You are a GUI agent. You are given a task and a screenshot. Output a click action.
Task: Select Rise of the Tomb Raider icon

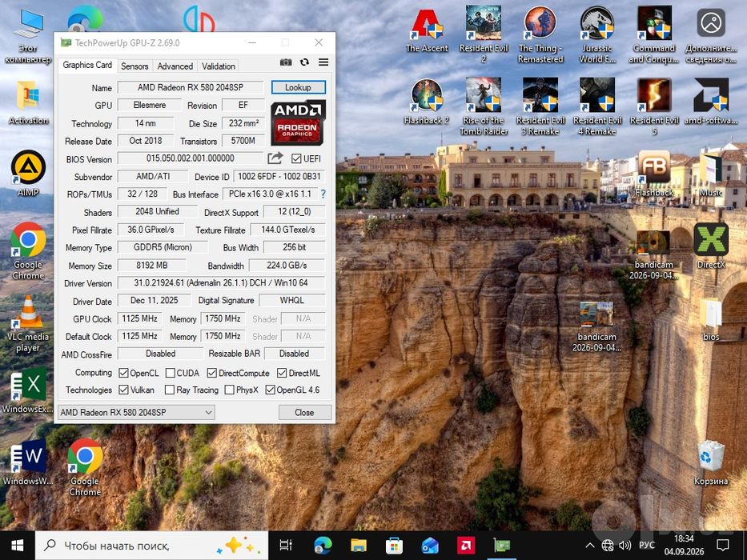click(x=484, y=106)
